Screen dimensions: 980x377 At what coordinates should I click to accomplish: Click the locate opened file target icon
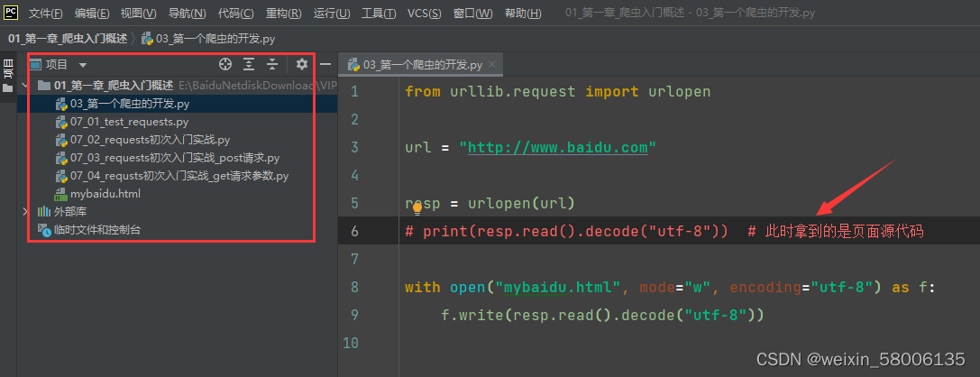coord(225,64)
